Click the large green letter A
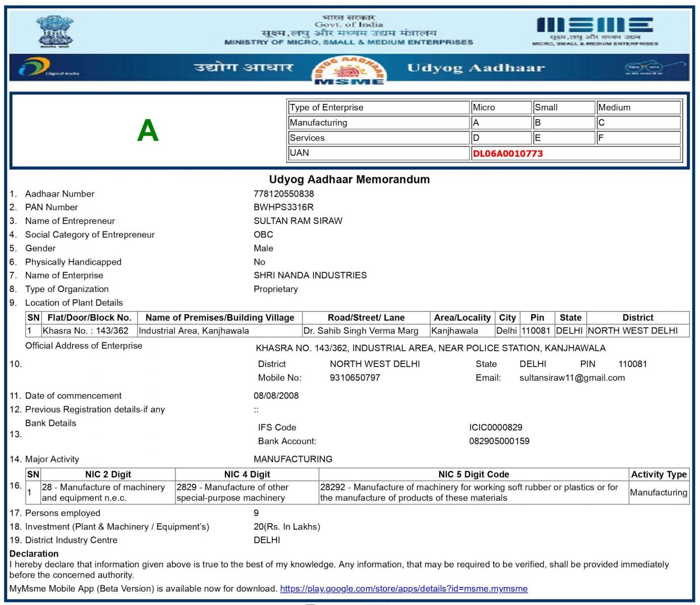This screenshot has width=700, height=605. [148, 131]
